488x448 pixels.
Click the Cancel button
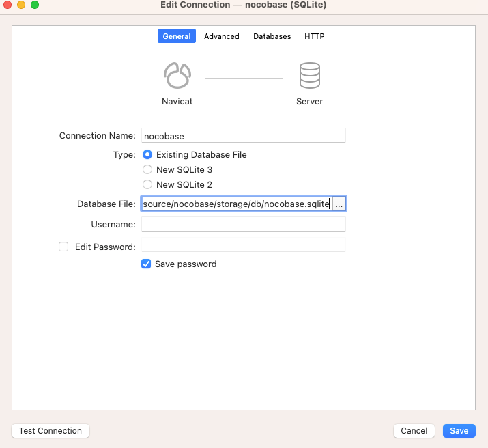(414, 431)
